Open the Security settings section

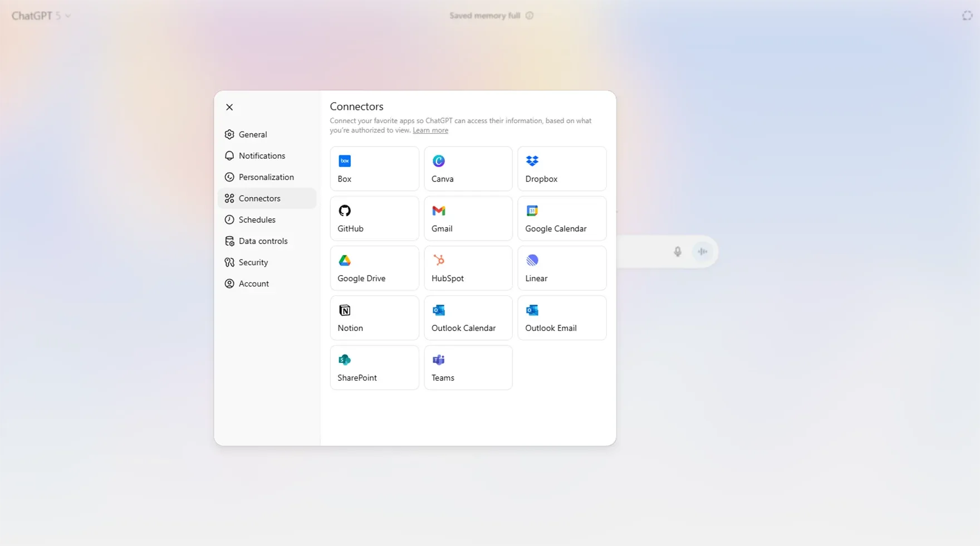(x=267, y=262)
